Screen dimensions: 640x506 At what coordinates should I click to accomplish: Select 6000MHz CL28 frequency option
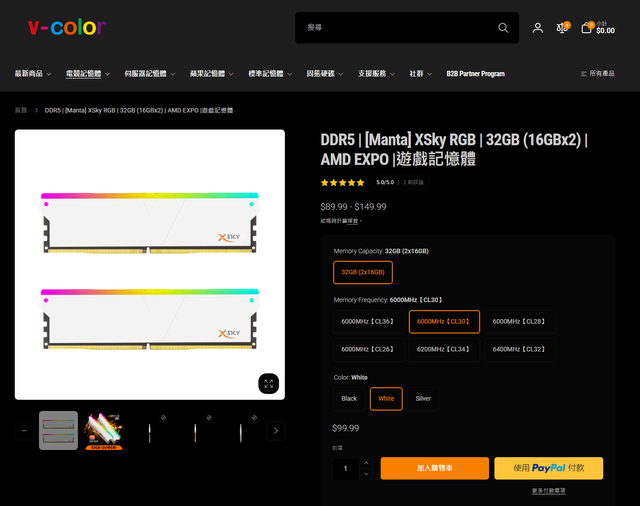click(520, 322)
